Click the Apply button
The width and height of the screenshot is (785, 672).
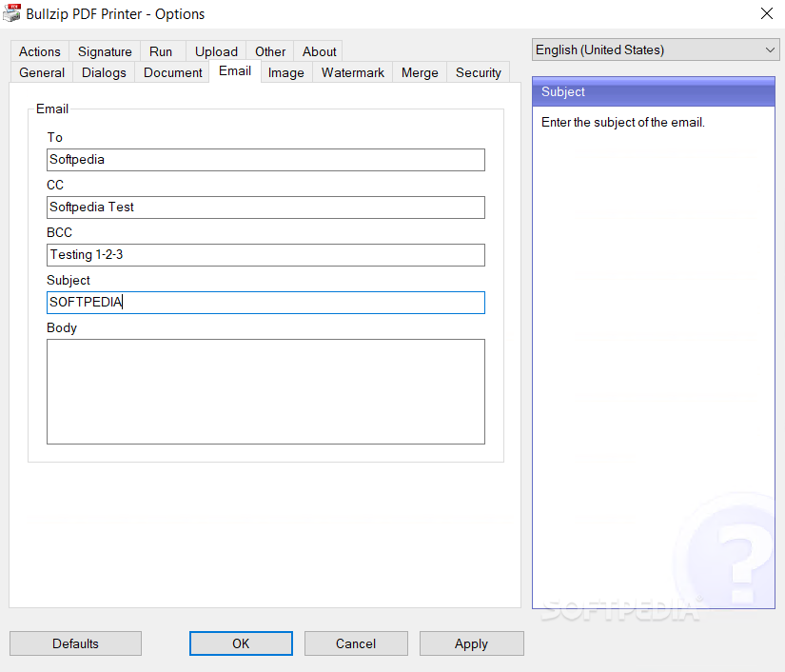tap(472, 643)
